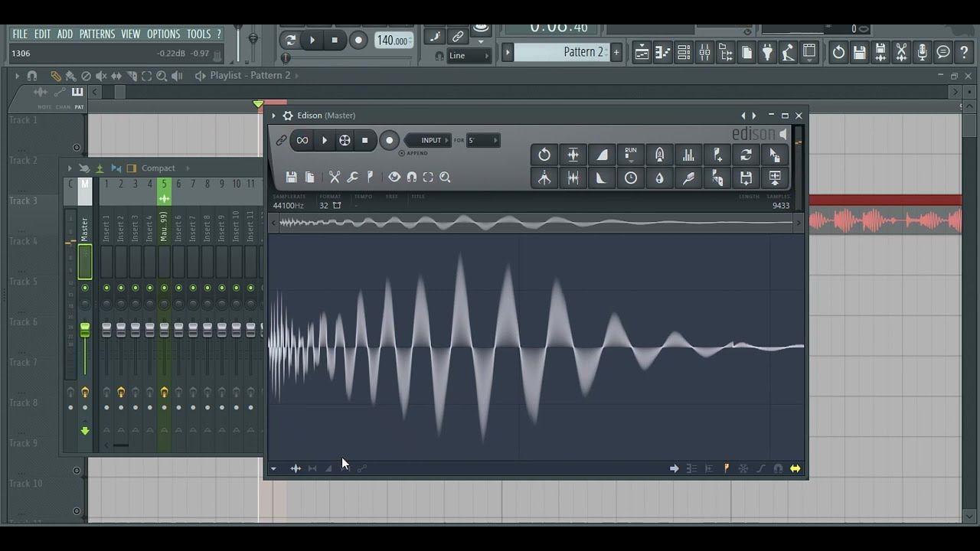
Task: Click the Record button in Edison
Action: tap(390, 140)
